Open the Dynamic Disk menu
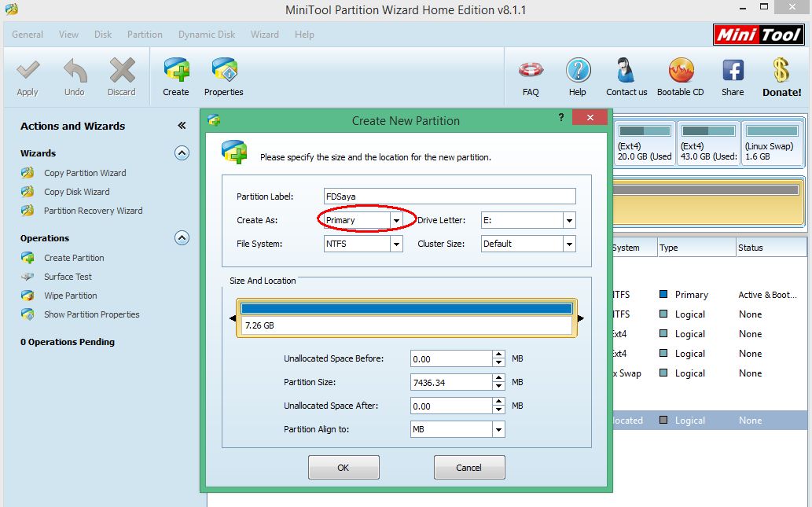This screenshot has width=812, height=507. pyautogui.click(x=207, y=35)
